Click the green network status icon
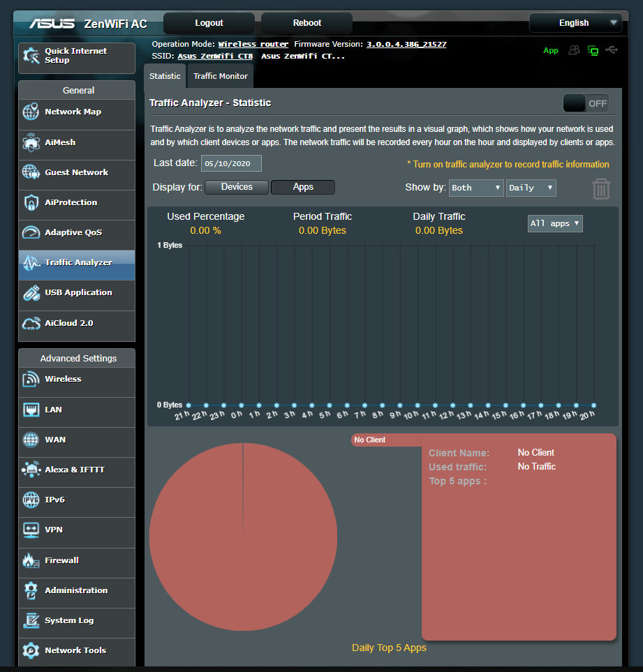The image size is (643, 672). pos(593,50)
